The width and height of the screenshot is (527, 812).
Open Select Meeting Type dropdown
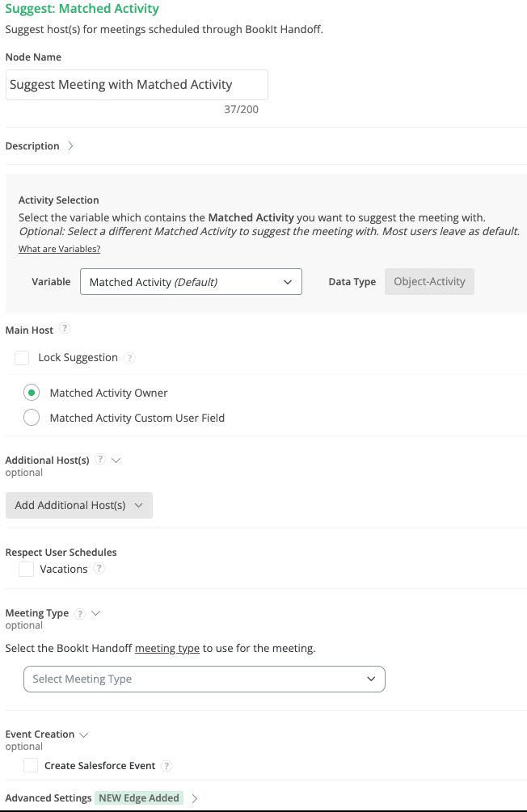pos(204,679)
